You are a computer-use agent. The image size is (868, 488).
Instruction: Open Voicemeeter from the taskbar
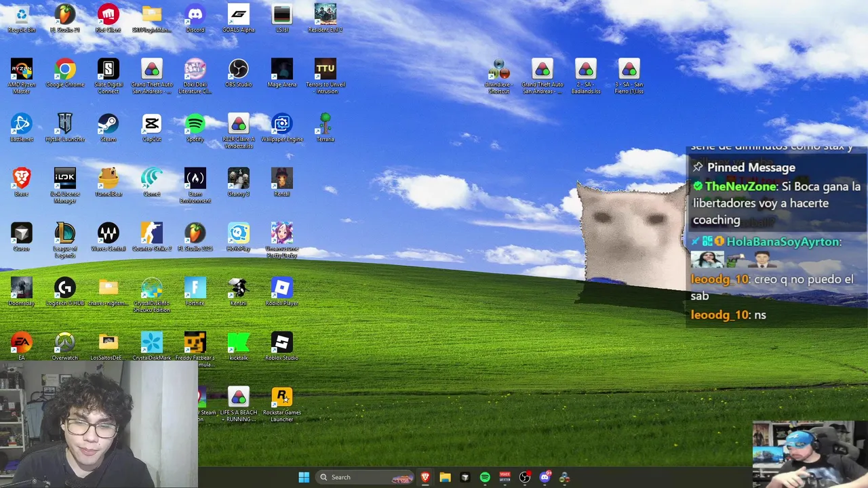[x=505, y=477]
